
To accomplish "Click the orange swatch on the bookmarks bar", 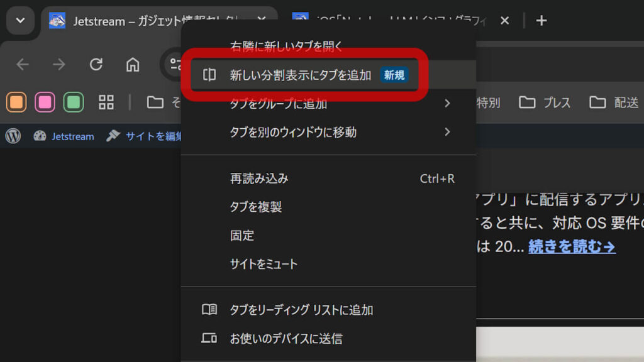I will coord(16,102).
